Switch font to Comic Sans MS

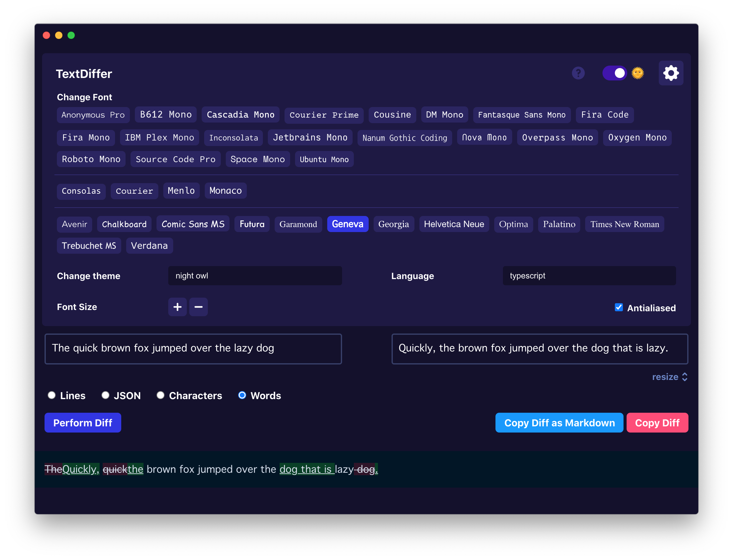193,224
